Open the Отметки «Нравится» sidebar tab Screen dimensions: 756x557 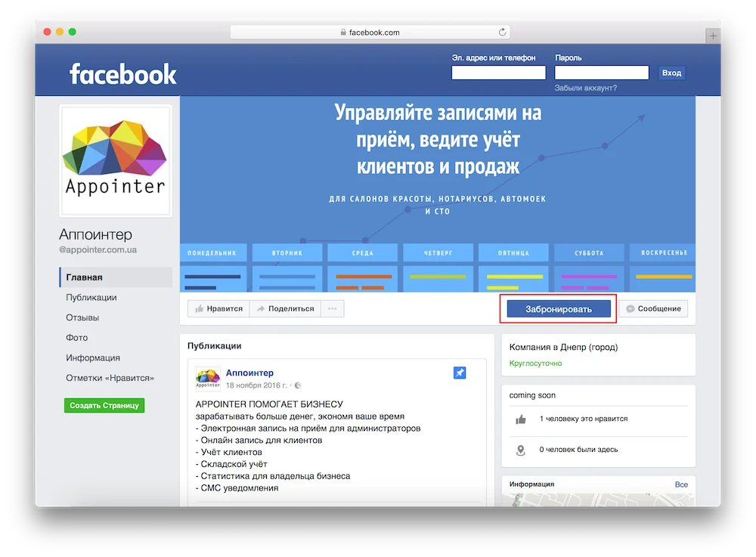pos(110,378)
